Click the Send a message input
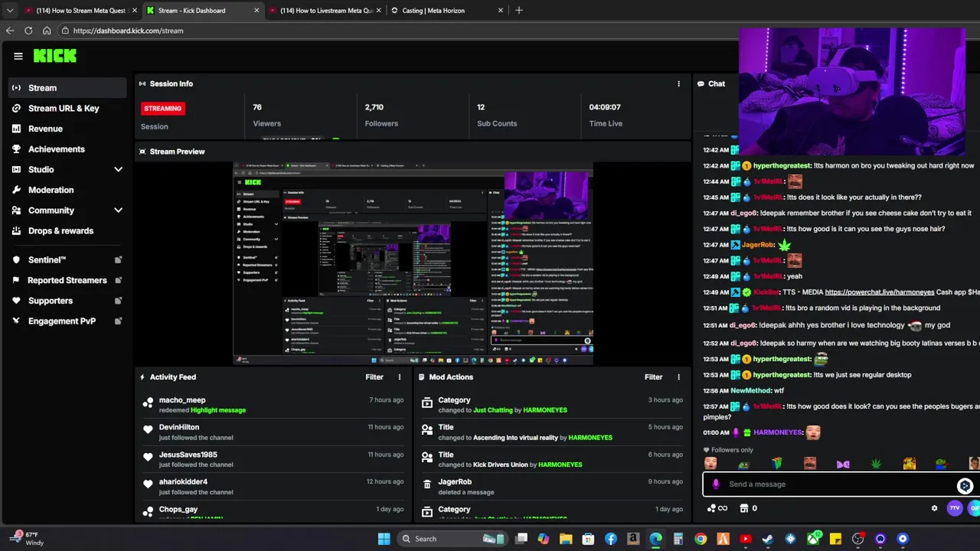 tap(841, 484)
